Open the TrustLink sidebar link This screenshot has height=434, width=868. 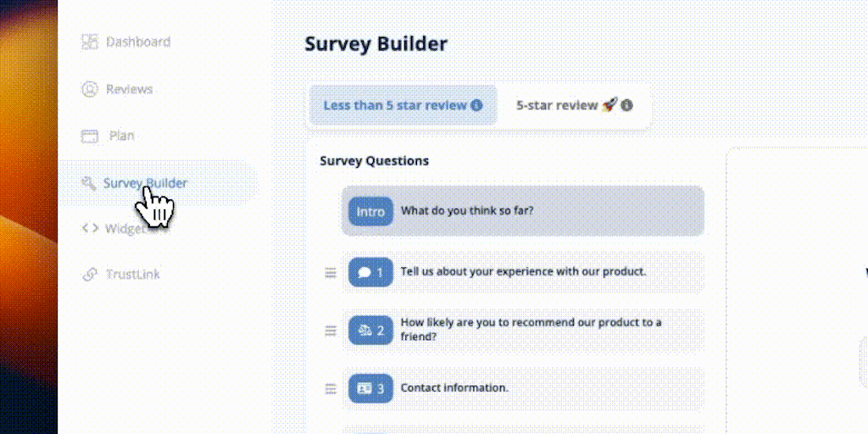[132, 275]
